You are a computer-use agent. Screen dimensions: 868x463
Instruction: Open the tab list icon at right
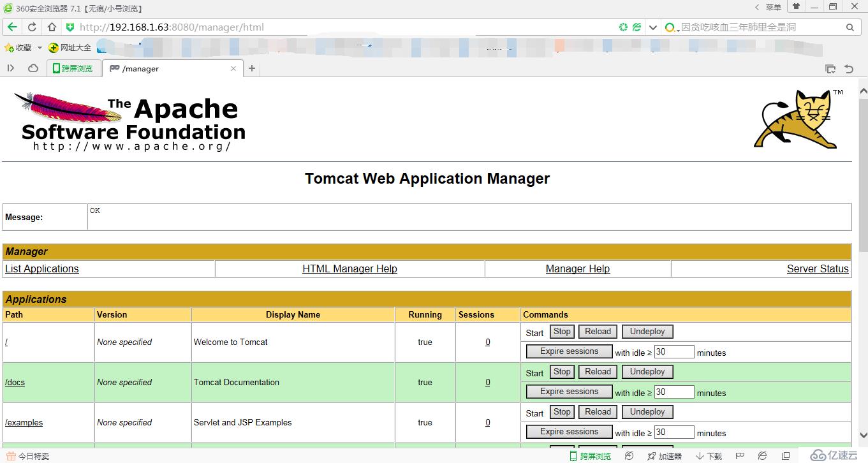click(830, 69)
